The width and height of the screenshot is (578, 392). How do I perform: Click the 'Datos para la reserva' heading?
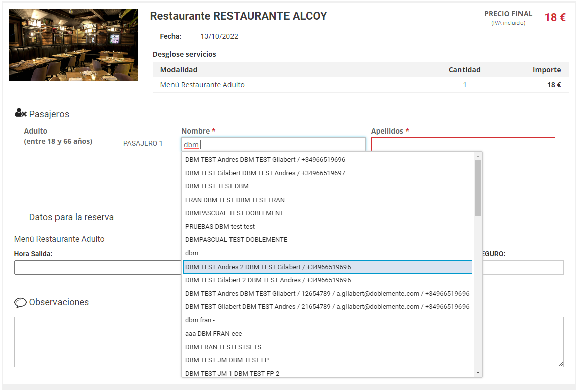(72, 217)
